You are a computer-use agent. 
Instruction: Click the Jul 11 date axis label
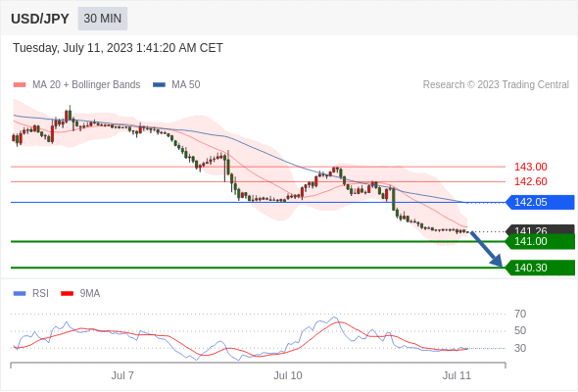point(457,375)
